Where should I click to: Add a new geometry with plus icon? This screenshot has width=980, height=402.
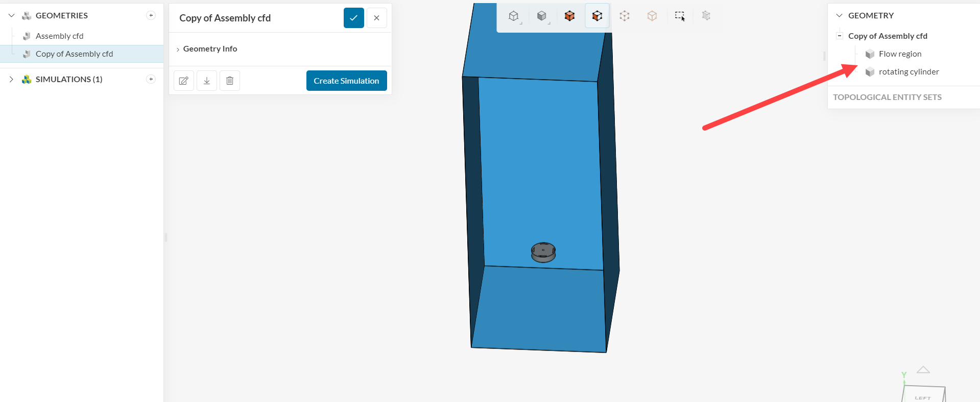[151, 15]
